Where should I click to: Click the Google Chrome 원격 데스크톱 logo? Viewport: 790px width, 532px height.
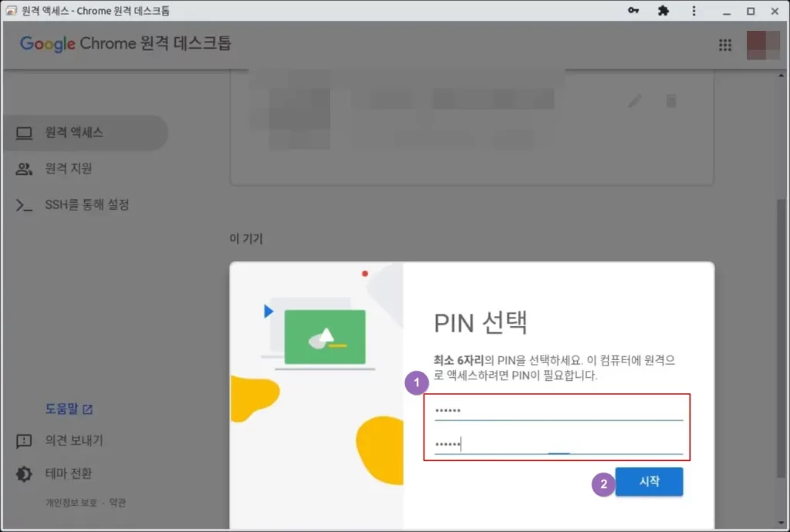click(126, 43)
